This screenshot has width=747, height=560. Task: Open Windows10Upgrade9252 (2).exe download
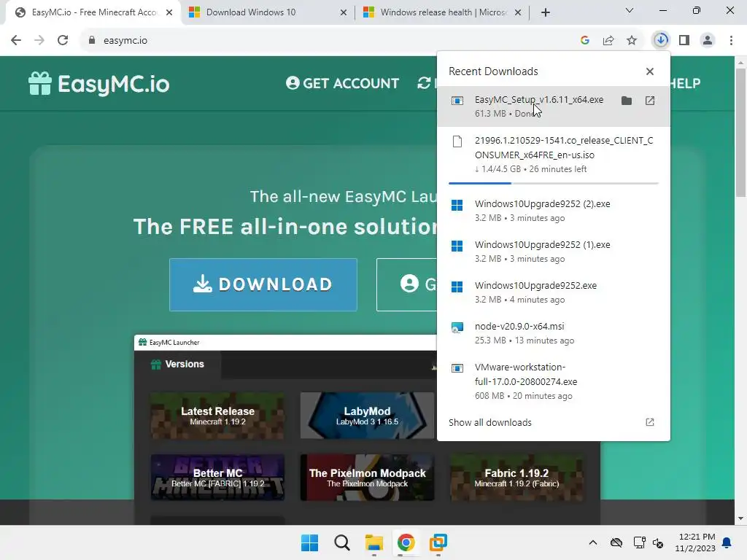554,211
